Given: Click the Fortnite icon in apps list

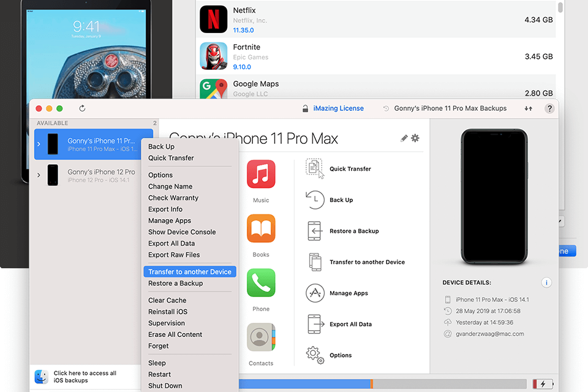Looking at the screenshot, I should (213, 56).
